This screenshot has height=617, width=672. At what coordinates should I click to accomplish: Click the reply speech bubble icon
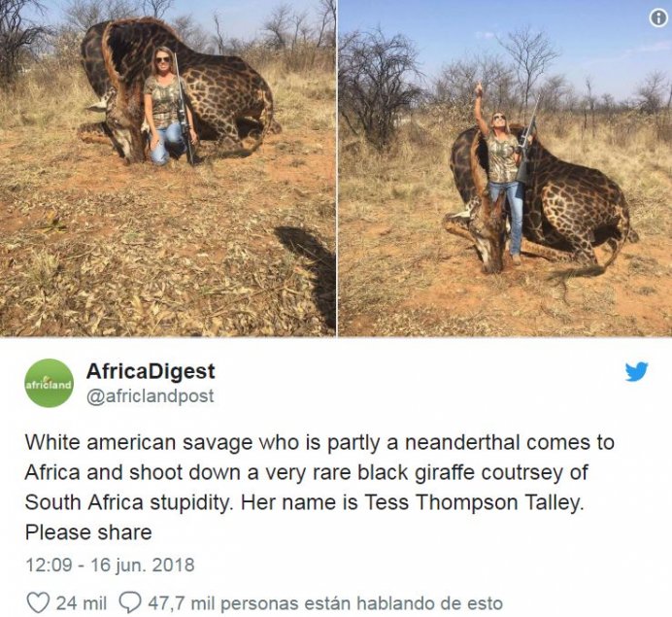130,602
